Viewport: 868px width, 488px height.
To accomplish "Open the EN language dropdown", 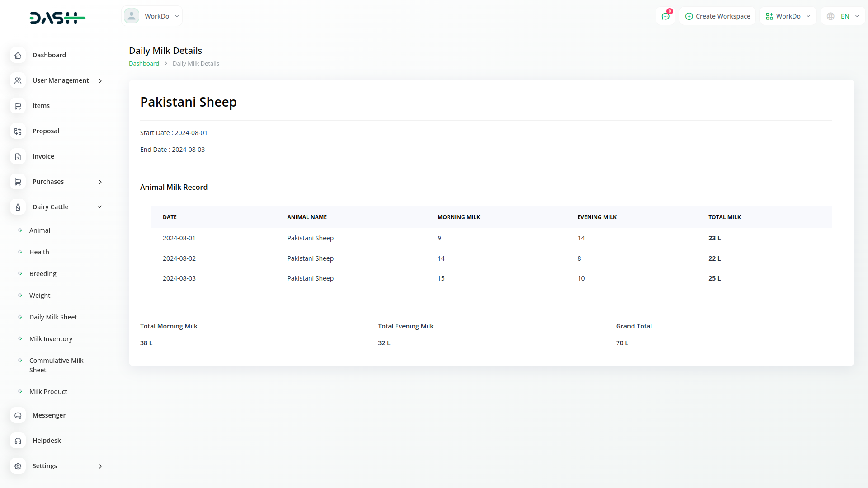I will [x=844, y=16].
